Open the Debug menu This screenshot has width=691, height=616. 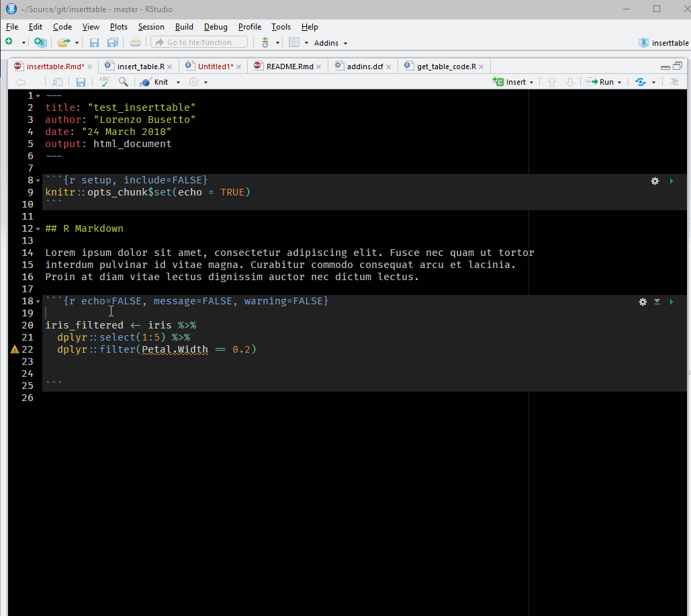[216, 27]
